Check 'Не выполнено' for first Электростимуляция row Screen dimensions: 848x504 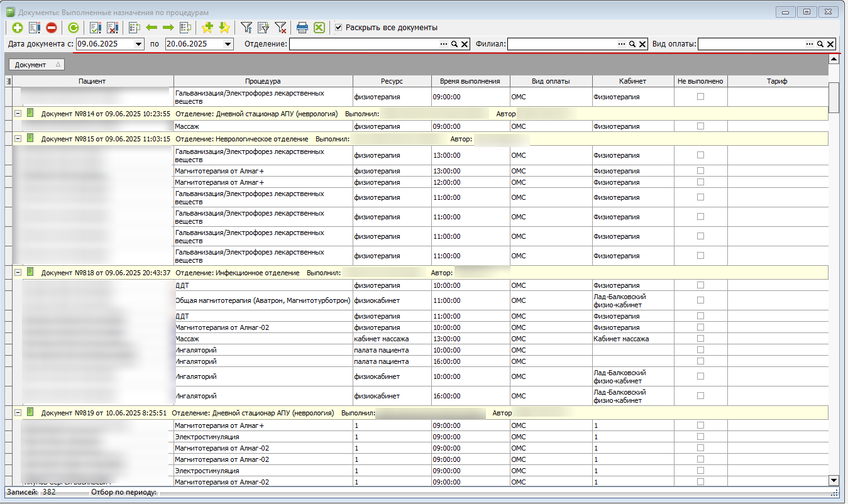(700, 436)
